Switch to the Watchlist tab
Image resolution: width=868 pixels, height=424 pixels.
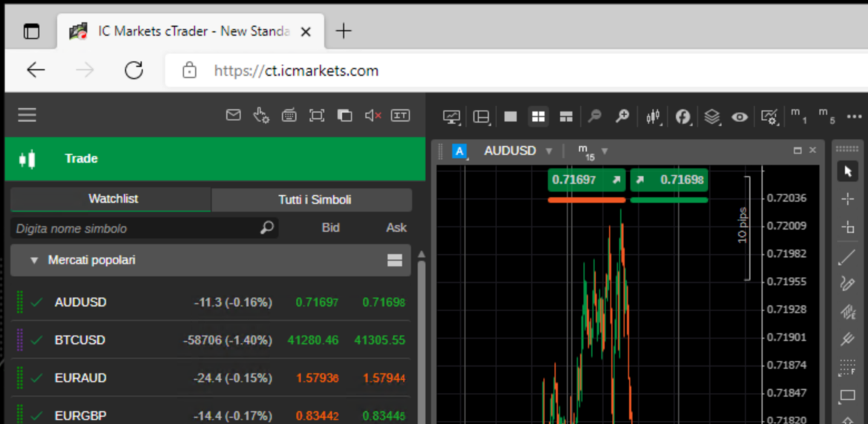click(111, 199)
